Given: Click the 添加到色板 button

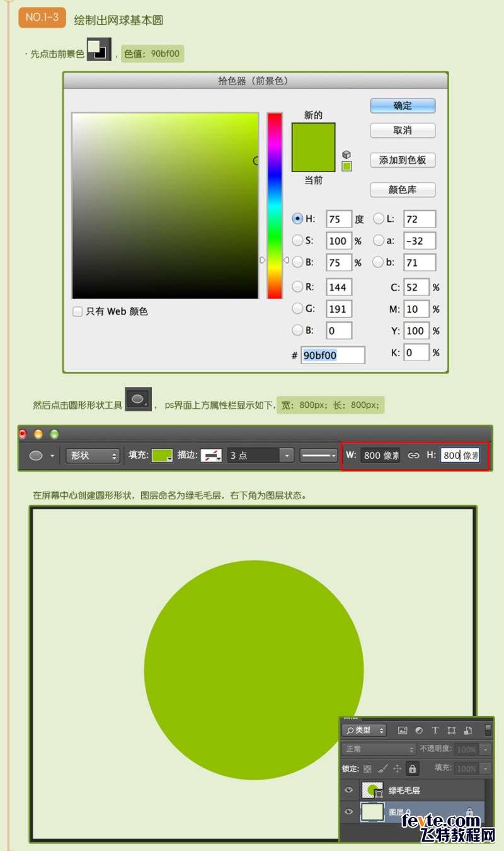Looking at the screenshot, I should point(403,160).
